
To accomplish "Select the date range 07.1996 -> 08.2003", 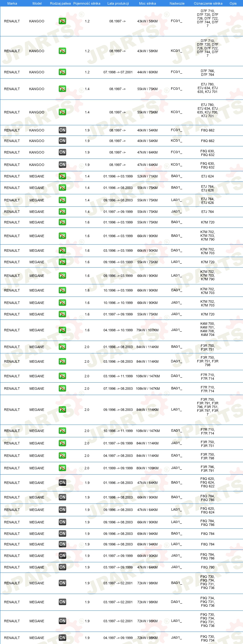I will tap(118, 389).
